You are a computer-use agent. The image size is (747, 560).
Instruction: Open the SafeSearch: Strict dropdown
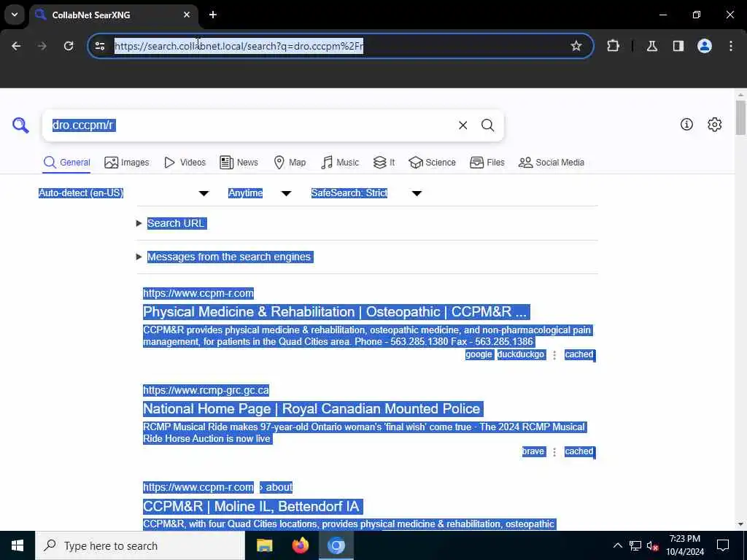[x=366, y=192]
